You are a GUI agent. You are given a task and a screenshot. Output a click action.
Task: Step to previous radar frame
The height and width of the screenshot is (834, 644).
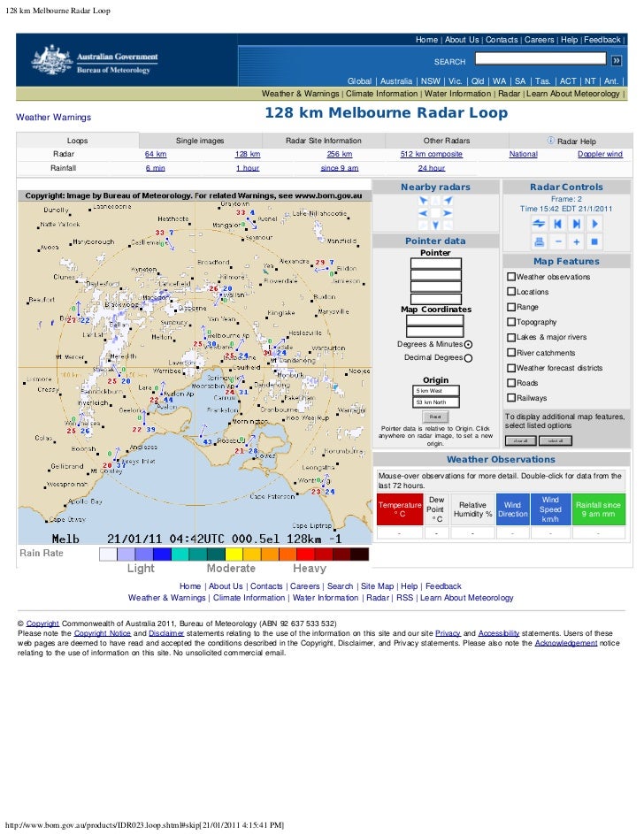(557, 224)
